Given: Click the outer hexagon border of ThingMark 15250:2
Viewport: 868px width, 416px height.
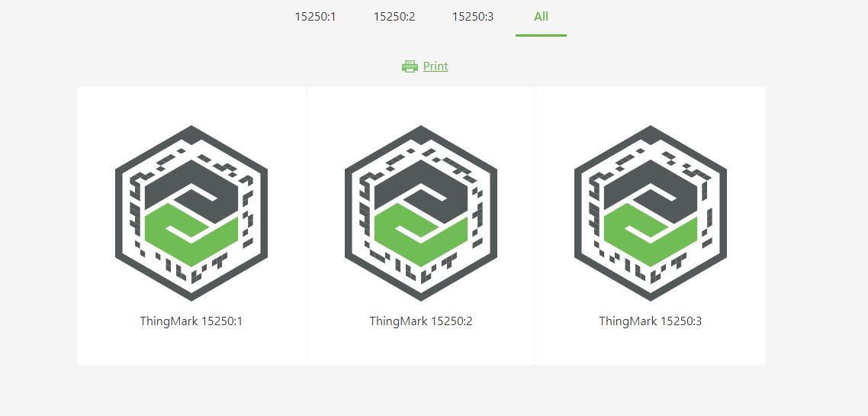Looking at the screenshot, I should pos(349,213).
